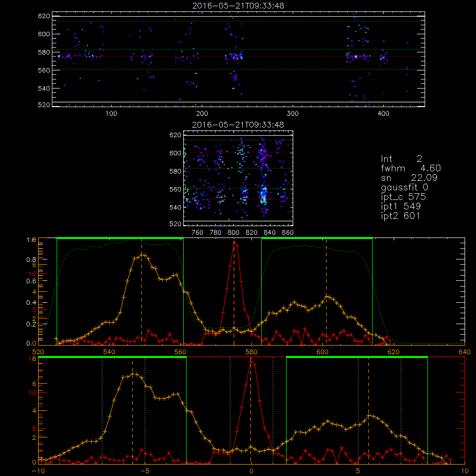Click the highest orange curve peak in bottom plot
This screenshot has height=476, width=476.
point(133,374)
